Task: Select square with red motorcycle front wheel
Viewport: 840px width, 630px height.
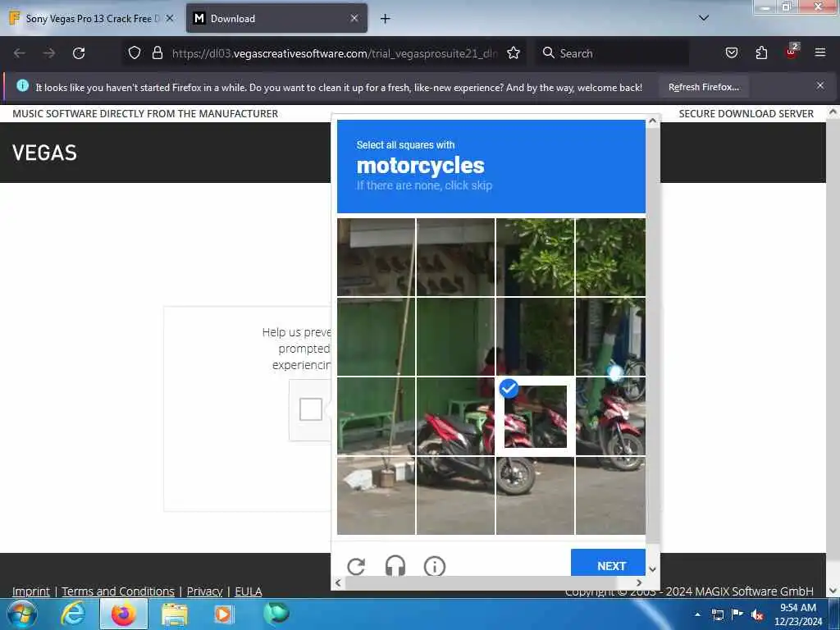Action: [535, 495]
